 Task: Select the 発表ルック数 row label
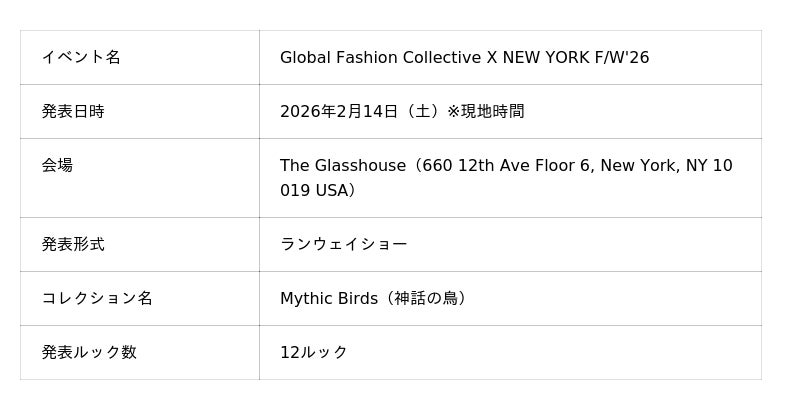point(89,352)
